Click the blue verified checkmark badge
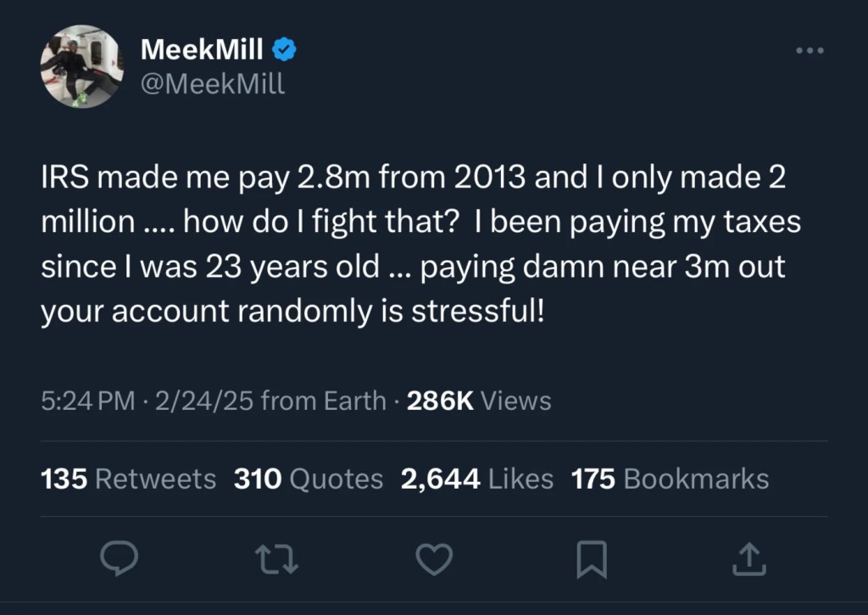Screen dimensions: 868x615 pyautogui.click(x=284, y=51)
